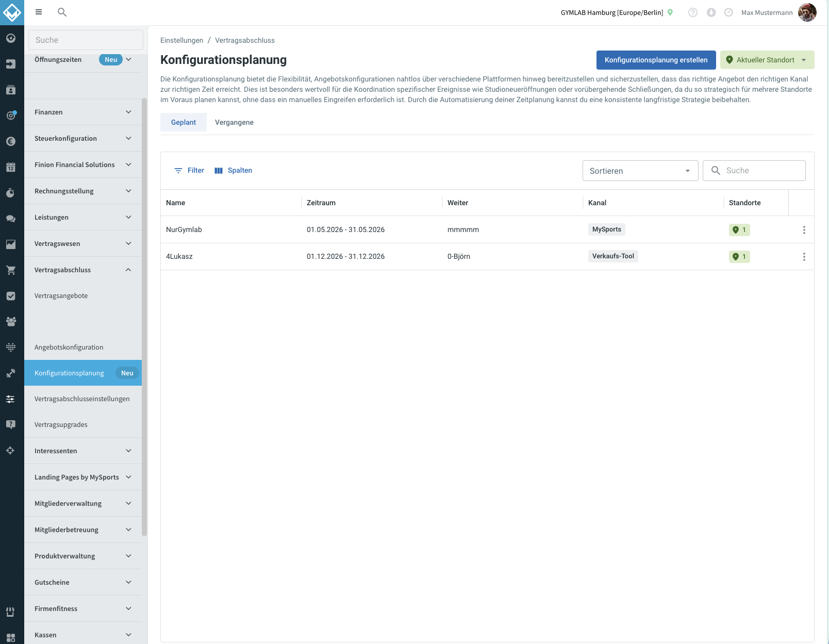The width and height of the screenshot is (829, 644).
Task: Open the Aktueller Standort dropdown
Action: point(767,60)
